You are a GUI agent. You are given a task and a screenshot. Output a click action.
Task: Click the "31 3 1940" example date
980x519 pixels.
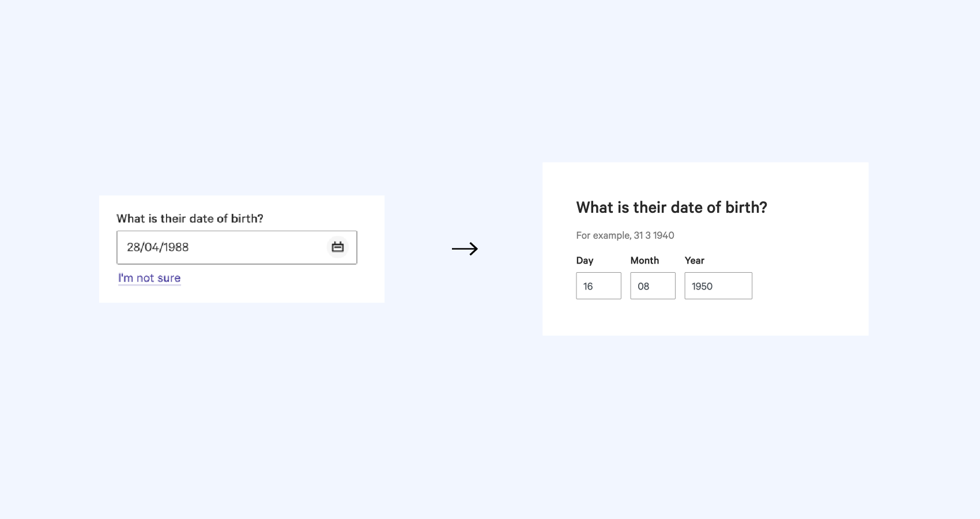click(x=654, y=235)
